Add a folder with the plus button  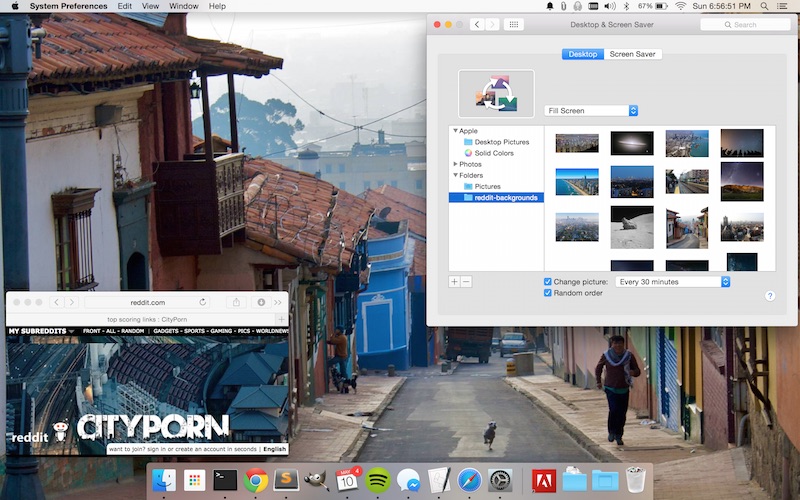(454, 282)
